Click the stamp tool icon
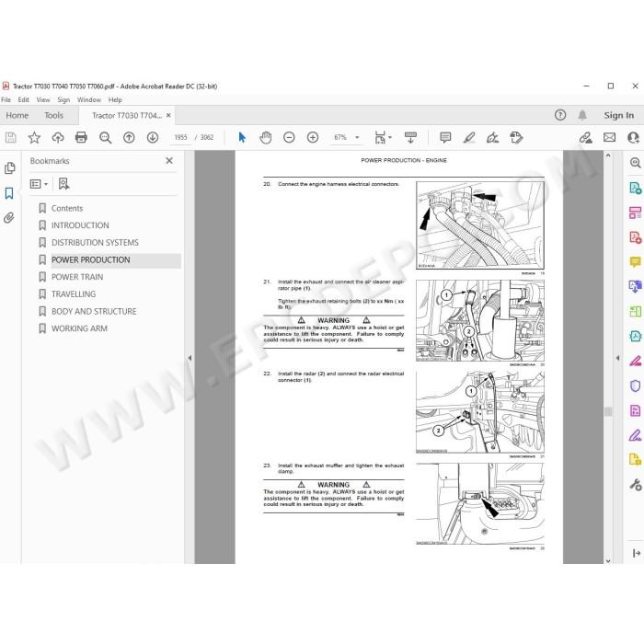The width and height of the screenshot is (644, 644). coord(516,137)
